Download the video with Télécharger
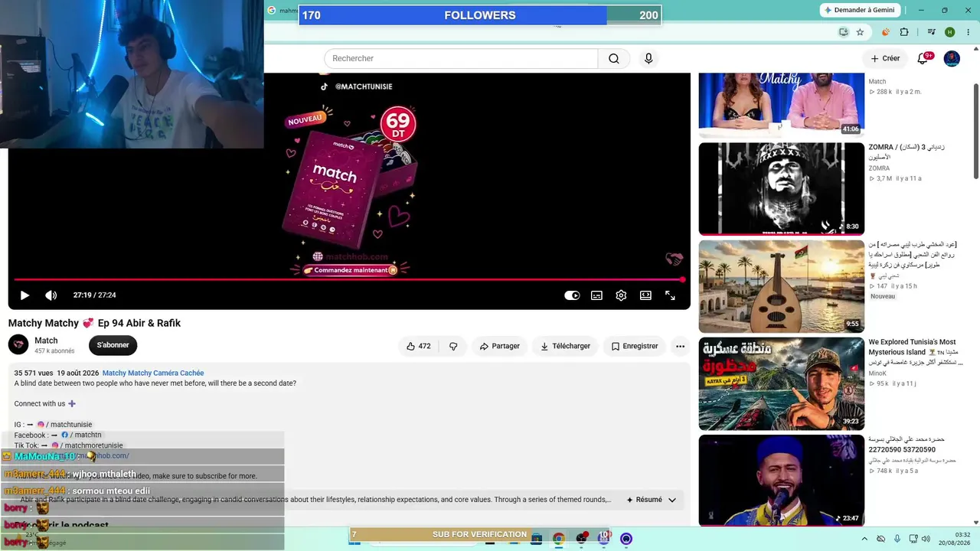Image resolution: width=980 pixels, height=551 pixels. pos(565,346)
